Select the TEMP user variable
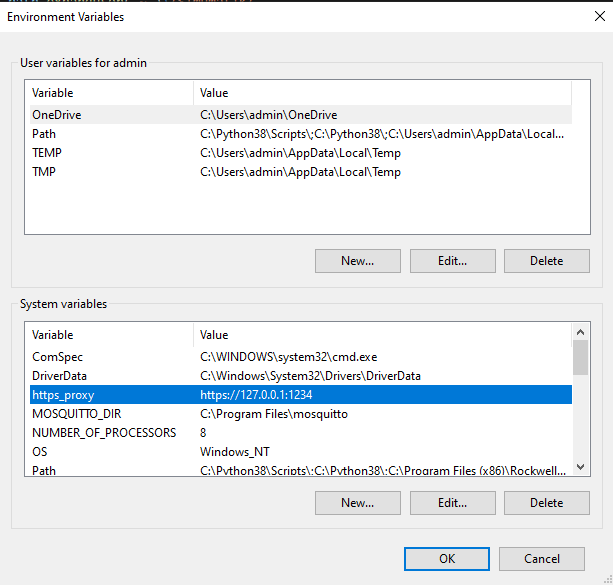This screenshot has width=613, height=585. coord(48,153)
